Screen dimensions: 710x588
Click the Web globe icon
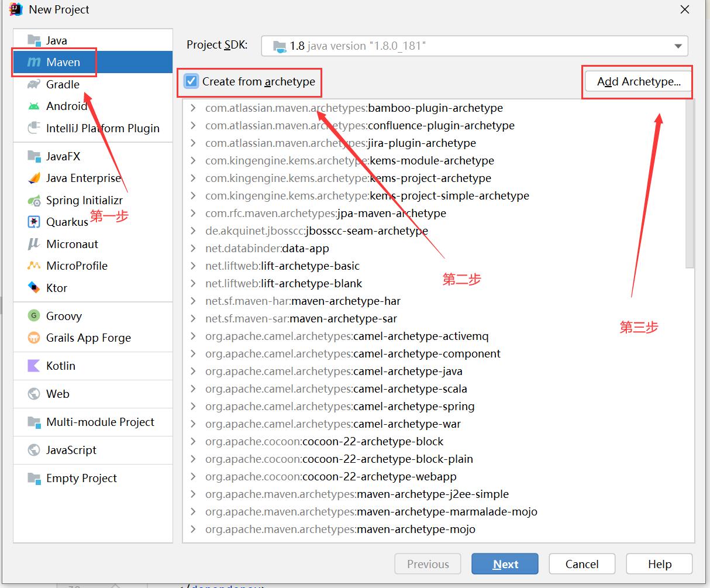coord(34,394)
